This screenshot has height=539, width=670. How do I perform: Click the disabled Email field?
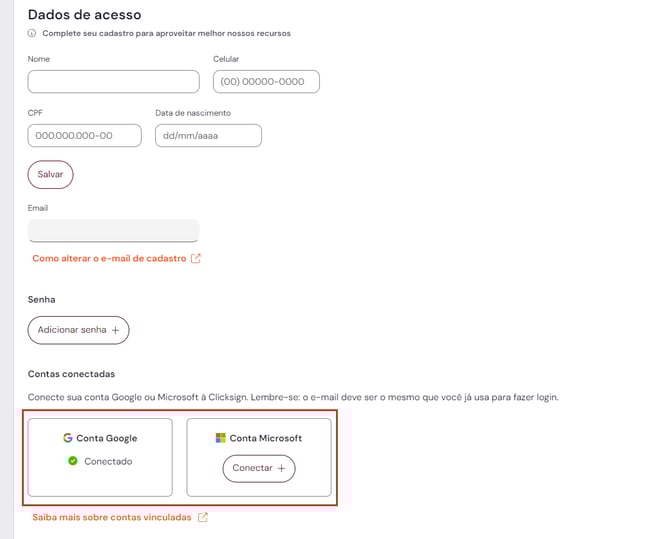pos(114,231)
